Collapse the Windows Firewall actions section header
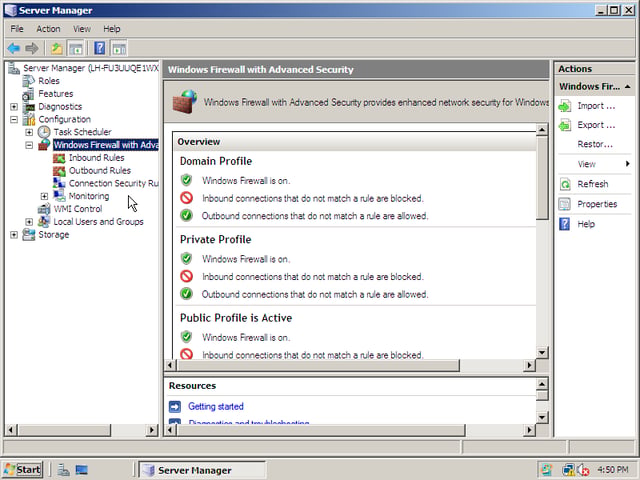The image size is (640, 480). point(627,87)
